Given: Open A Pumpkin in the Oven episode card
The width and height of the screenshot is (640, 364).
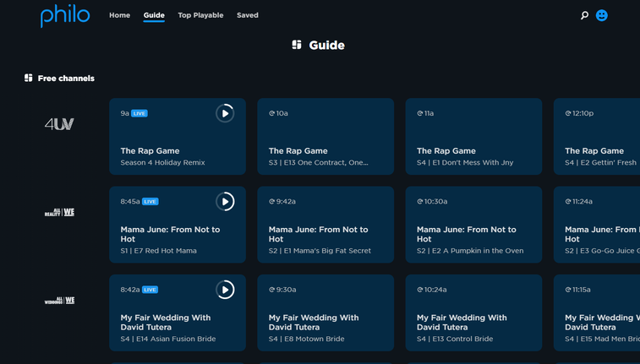Looking at the screenshot, I should [x=473, y=225].
